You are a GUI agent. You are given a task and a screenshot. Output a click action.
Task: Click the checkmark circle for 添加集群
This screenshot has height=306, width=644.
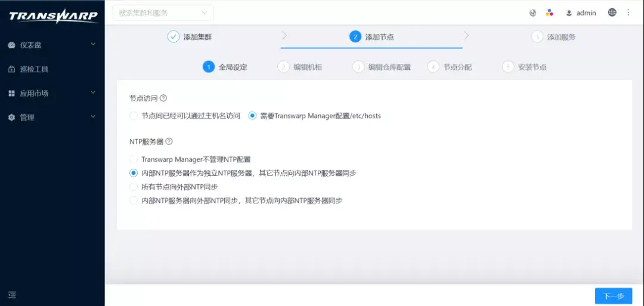(x=174, y=36)
